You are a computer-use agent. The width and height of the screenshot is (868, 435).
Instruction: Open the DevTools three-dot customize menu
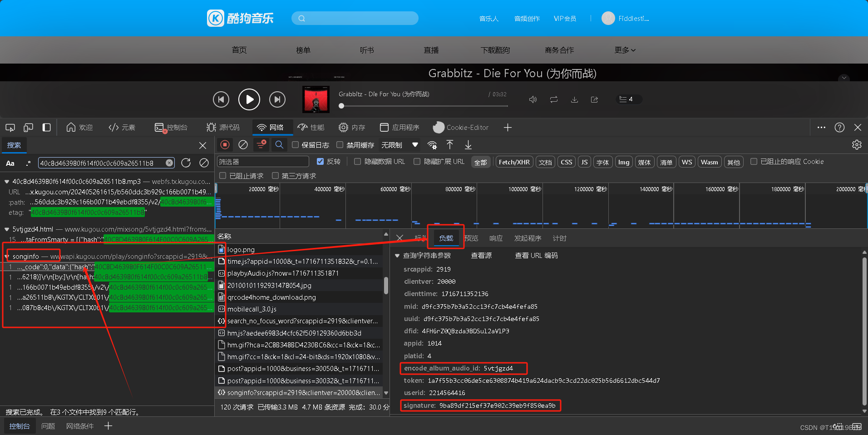click(821, 128)
